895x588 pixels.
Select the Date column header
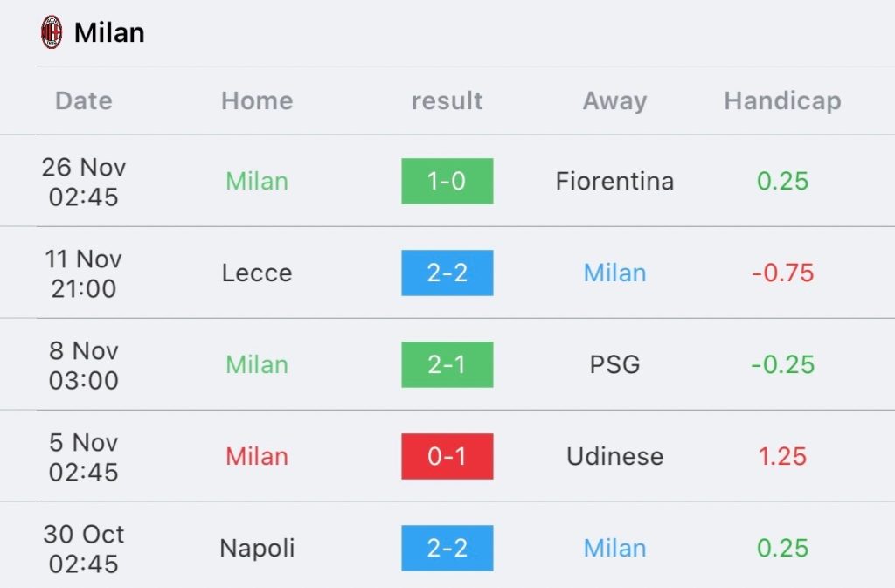(x=84, y=101)
